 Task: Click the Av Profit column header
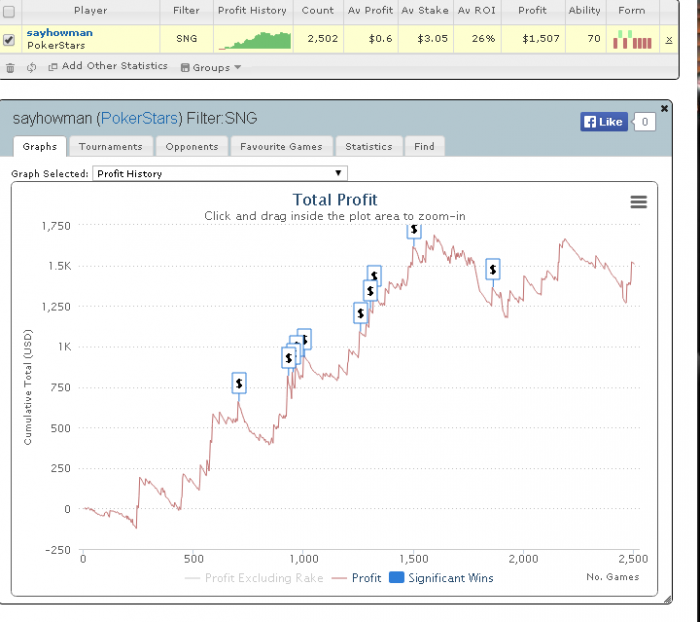point(371,11)
